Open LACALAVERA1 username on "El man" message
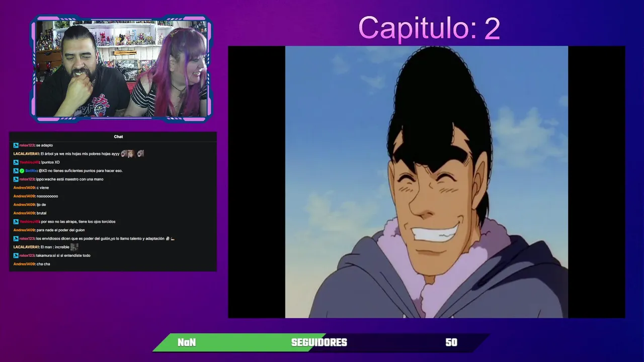The height and width of the screenshot is (362, 644). [26, 247]
